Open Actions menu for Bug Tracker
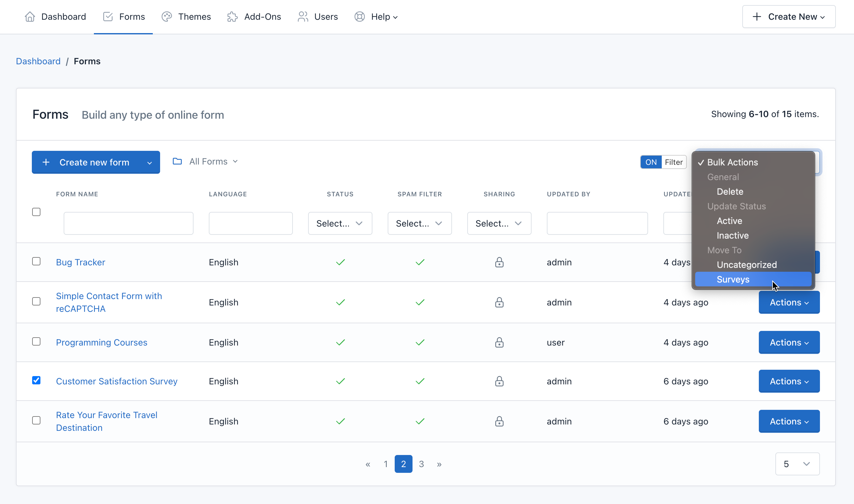Image resolution: width=854 pixels, height=504 pixels. pyautogui.click(x=788, y=262)
